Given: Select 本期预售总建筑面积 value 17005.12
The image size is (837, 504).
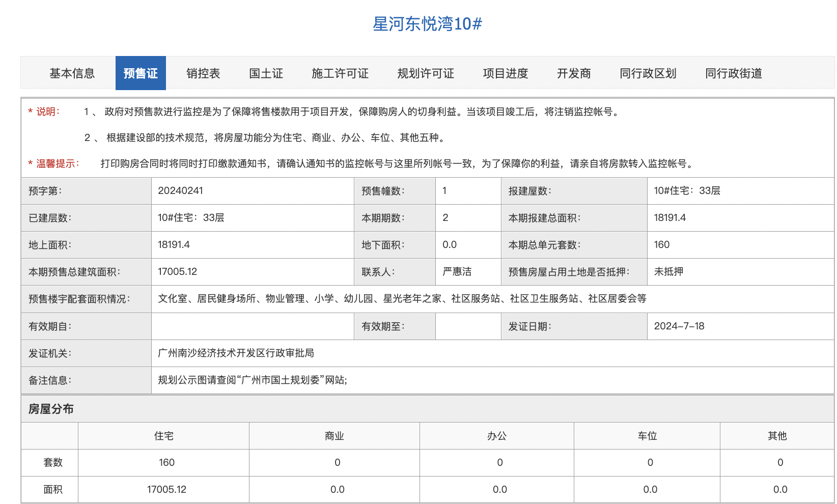Looking at the screenshot, I should [x=177, y=271].
